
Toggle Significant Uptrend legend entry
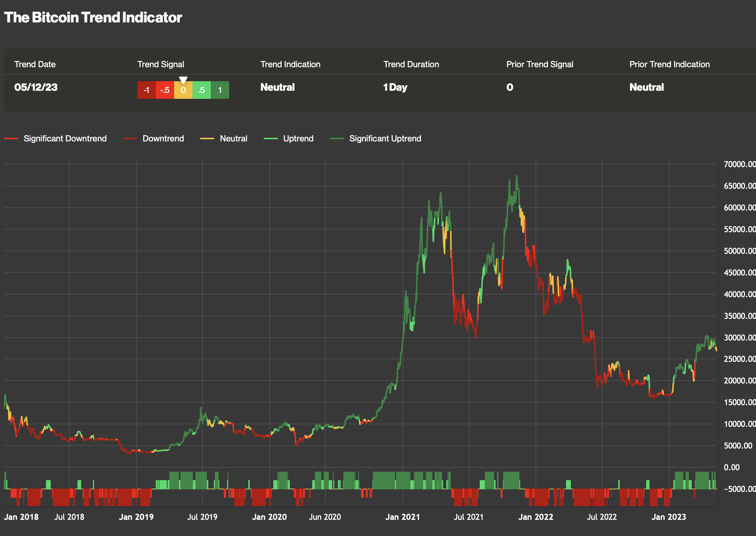[385, 139]
